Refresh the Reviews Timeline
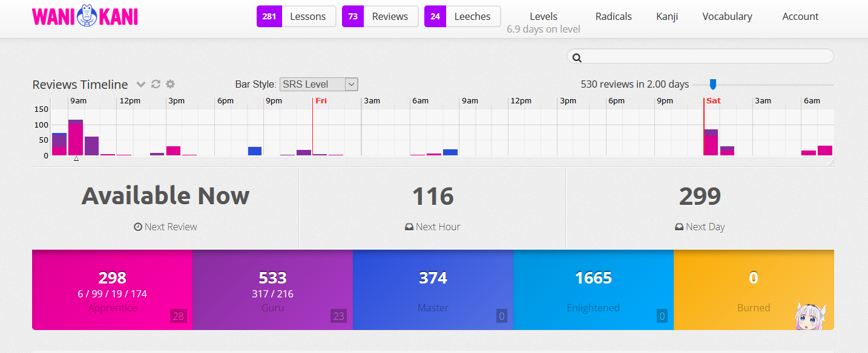868x353 pixels. 156,84
